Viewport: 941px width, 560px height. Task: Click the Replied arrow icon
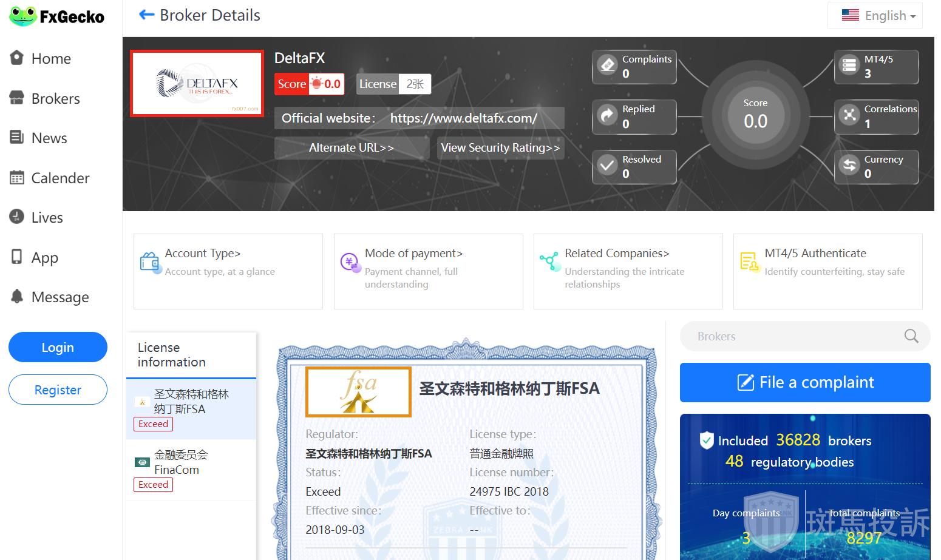click(x=608, y=115)
